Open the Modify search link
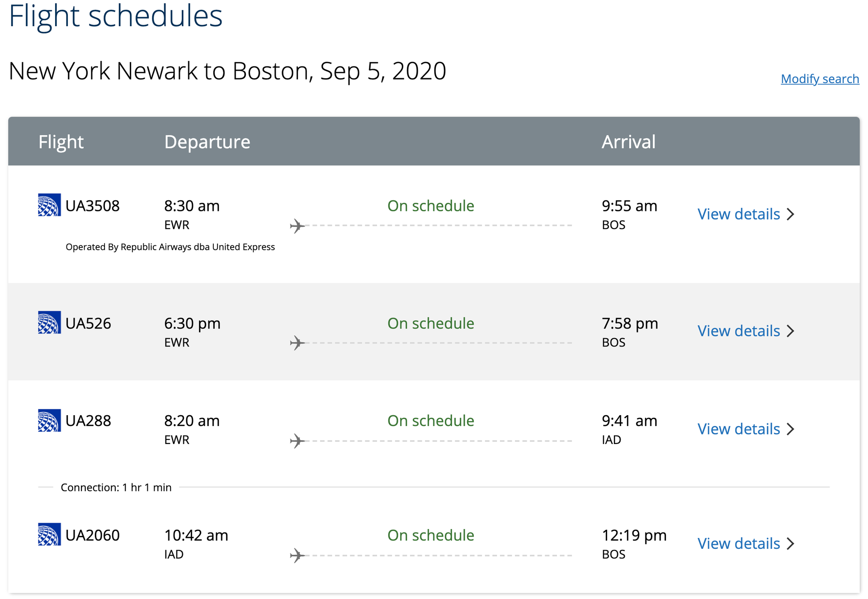Screen dimensions: 868x599 (x=820, y=78)
